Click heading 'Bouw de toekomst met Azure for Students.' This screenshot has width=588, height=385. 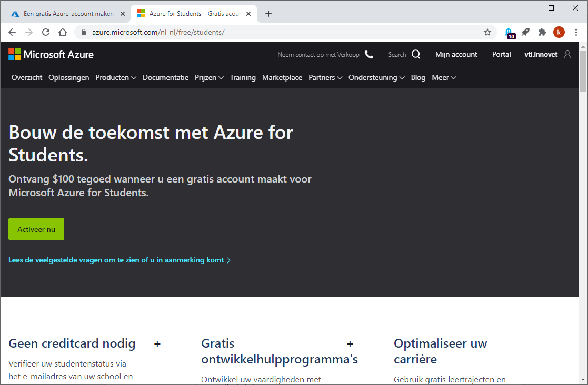coord(151,144)
